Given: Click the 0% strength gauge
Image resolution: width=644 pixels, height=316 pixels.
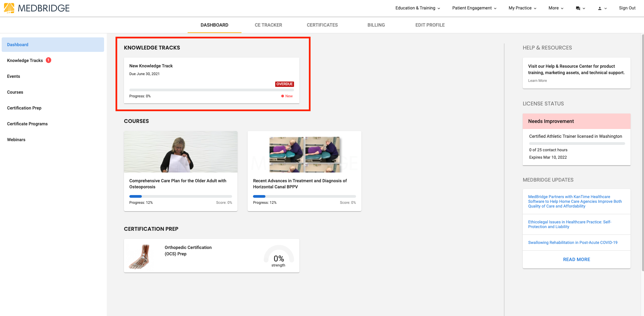Looking at the screenshot, I should [279, 256].
